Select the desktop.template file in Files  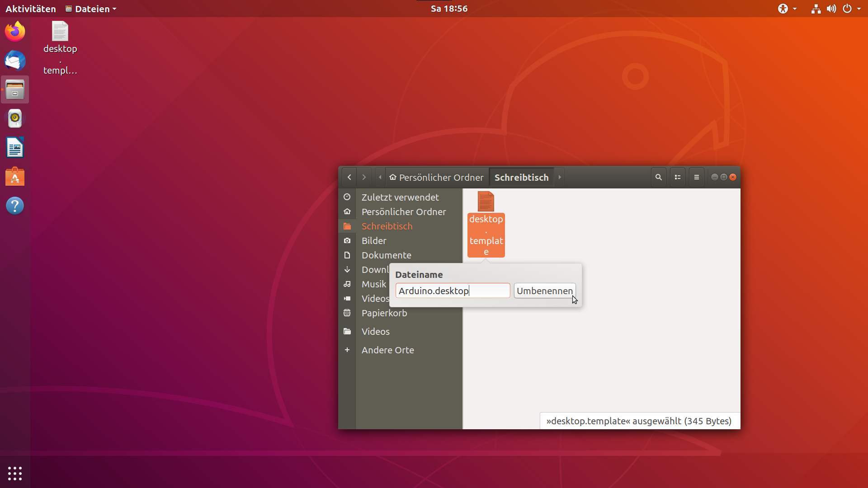click(x=486, y=224)
